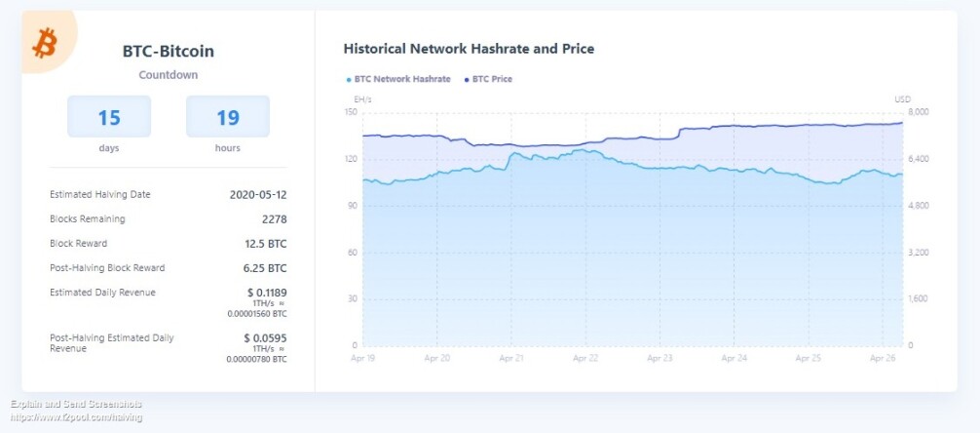The height and width of the screenshot is (433, 980).
Task: Click the orange Bitcoin logo icon
Action: click(x=45, y=44)
